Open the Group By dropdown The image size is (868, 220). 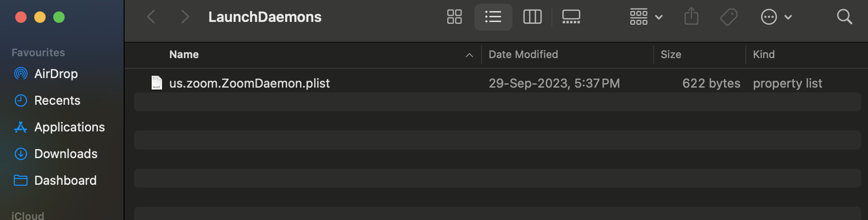pos(646,17)
